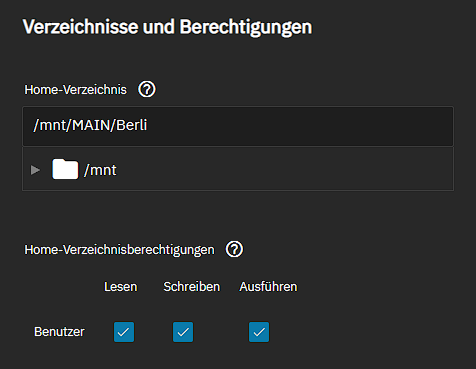
Task: Expand the /mnt directory tree arrow
Action: click(35, 170)
